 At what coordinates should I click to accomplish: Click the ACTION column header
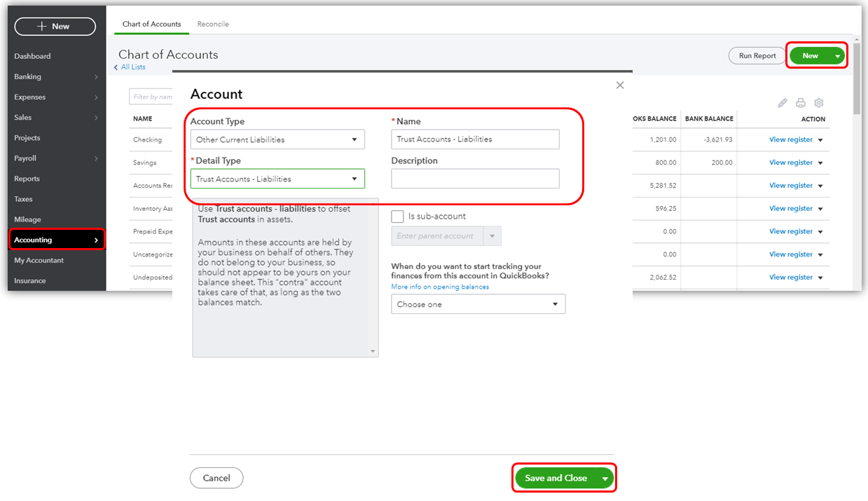pos(813,119)
